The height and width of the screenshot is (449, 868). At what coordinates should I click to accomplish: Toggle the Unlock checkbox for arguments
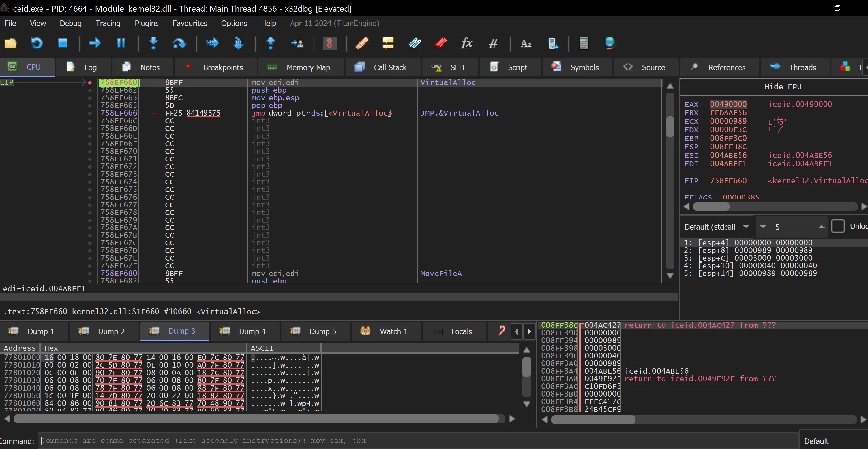[838, 226]
